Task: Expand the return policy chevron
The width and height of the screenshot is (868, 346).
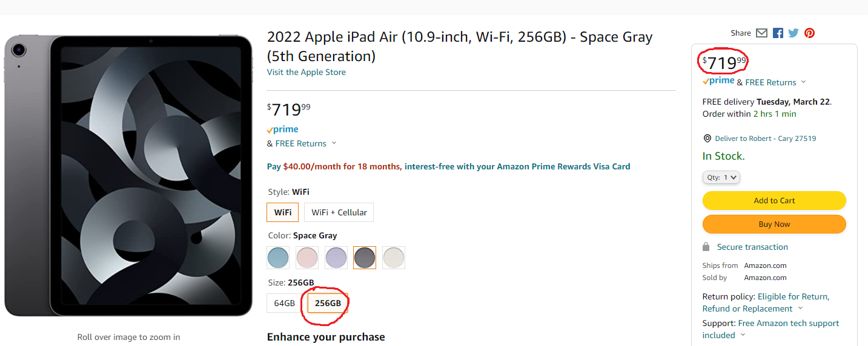Action: (800, 308)
